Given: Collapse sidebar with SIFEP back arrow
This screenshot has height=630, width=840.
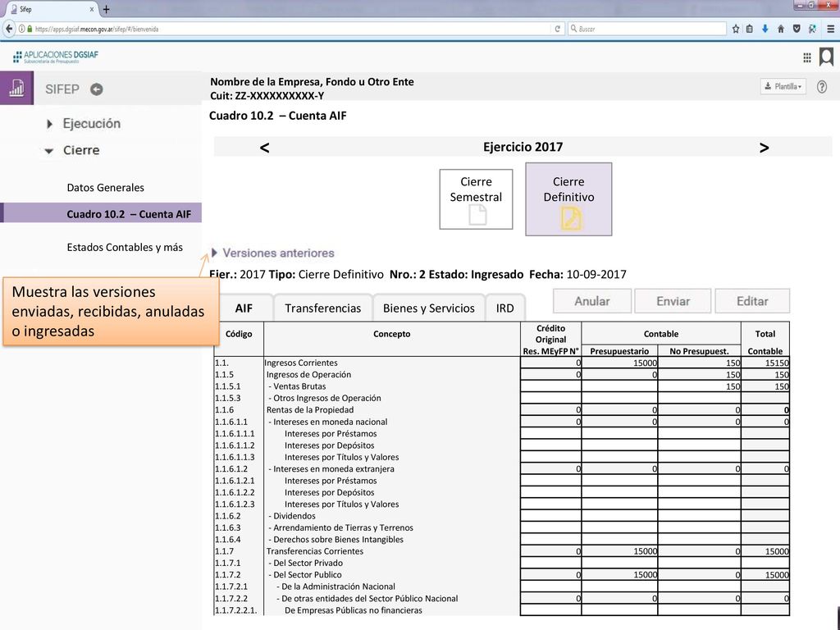Looking at the screenshot, I should click(x=97, y=89).
